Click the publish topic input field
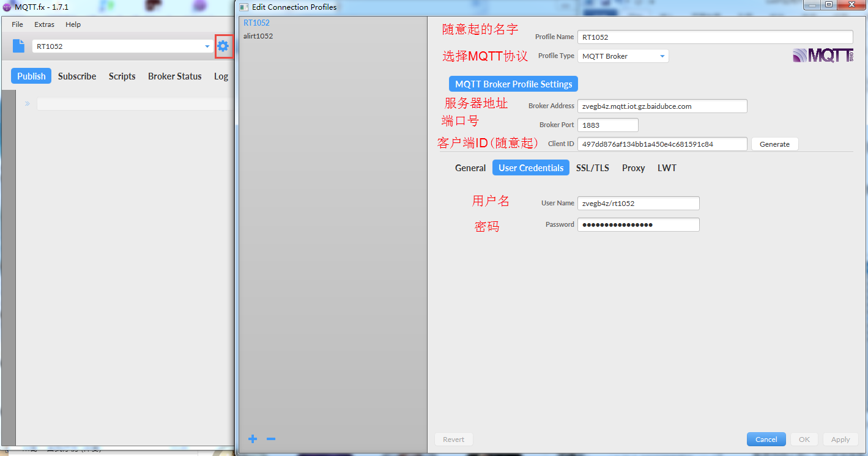This screenshot has width=868, height=456. (x=135, y=104)
